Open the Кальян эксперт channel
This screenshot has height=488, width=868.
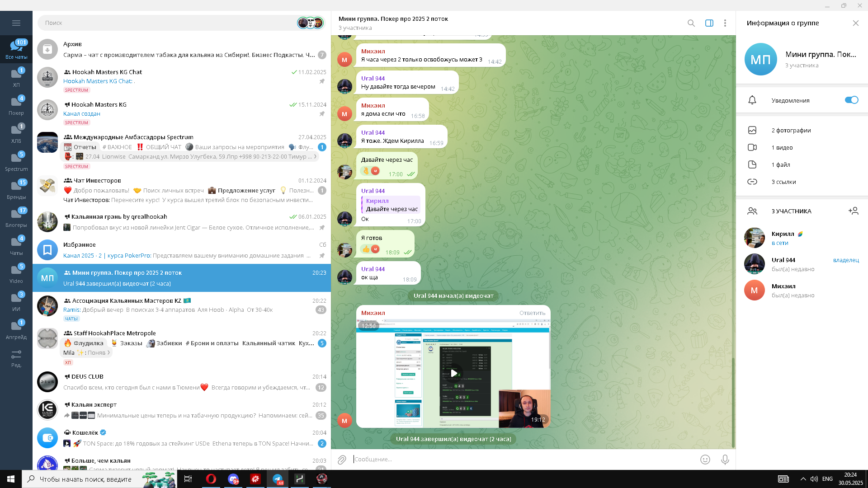click(x=182, y=410)
